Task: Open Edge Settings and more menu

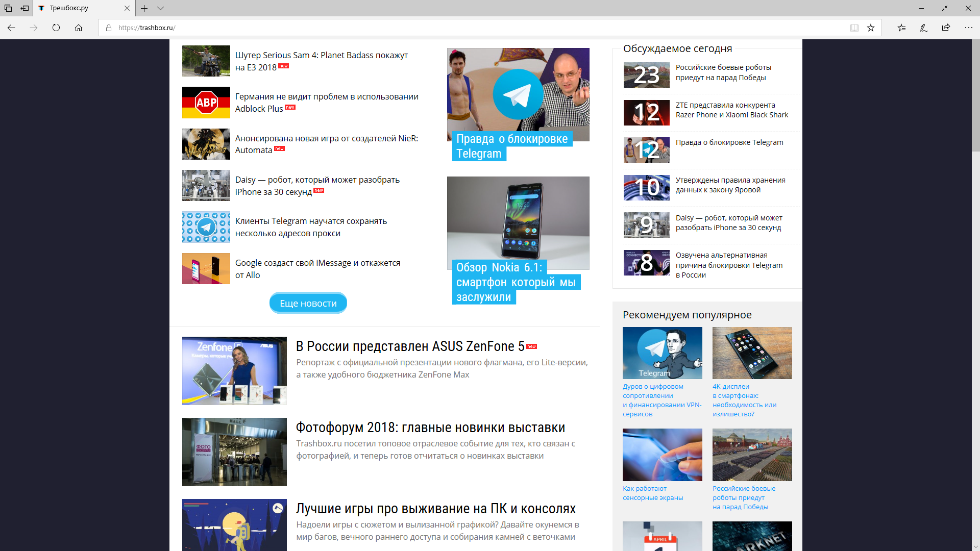Action: (x=968, y=28)
